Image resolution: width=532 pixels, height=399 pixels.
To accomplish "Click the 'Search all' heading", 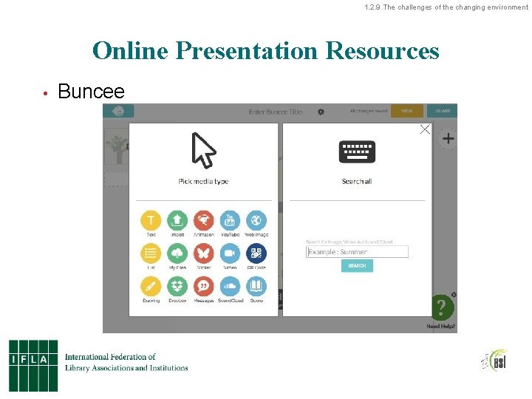I will pyautogui.click(x=357, y=181).
